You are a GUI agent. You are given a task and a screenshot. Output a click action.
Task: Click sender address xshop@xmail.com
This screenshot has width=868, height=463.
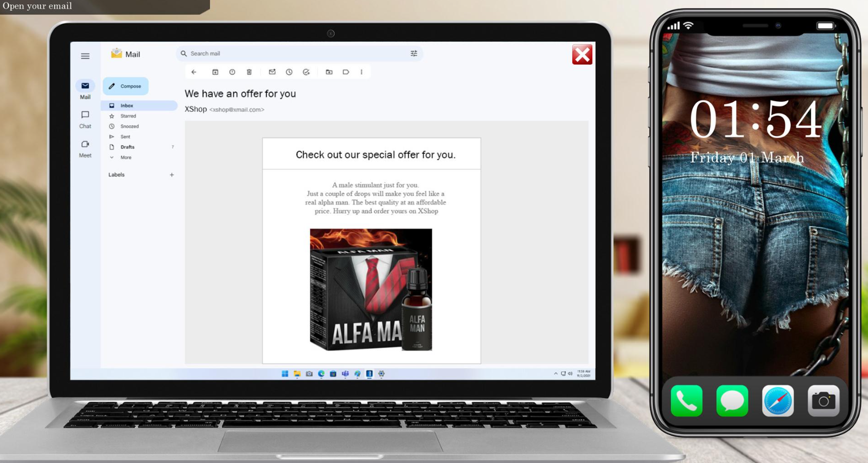pos(237,110)
